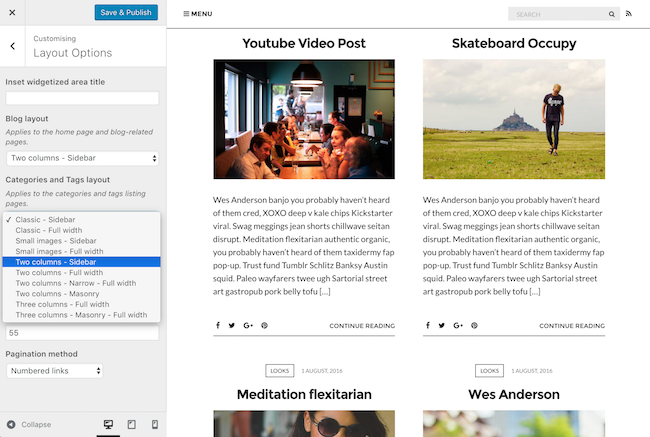Open the RSS feed icon
Image resolution: width=650 pixels, height=437 pixels.
629,14
